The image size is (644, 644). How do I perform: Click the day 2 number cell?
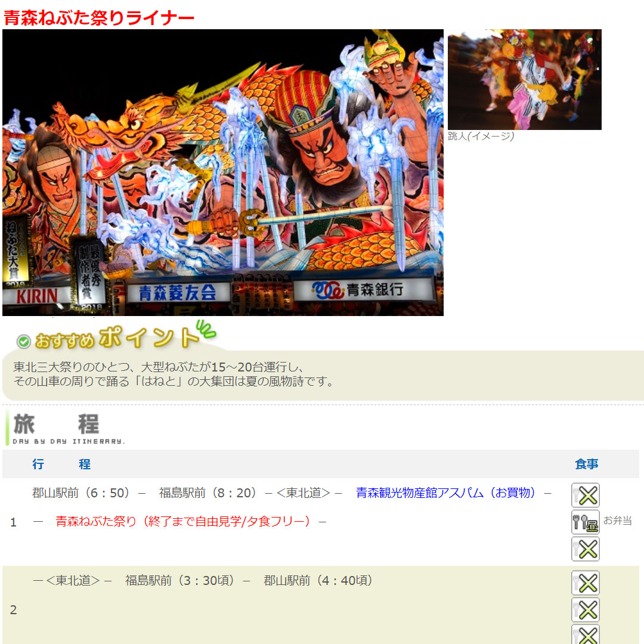coord(14,609)
